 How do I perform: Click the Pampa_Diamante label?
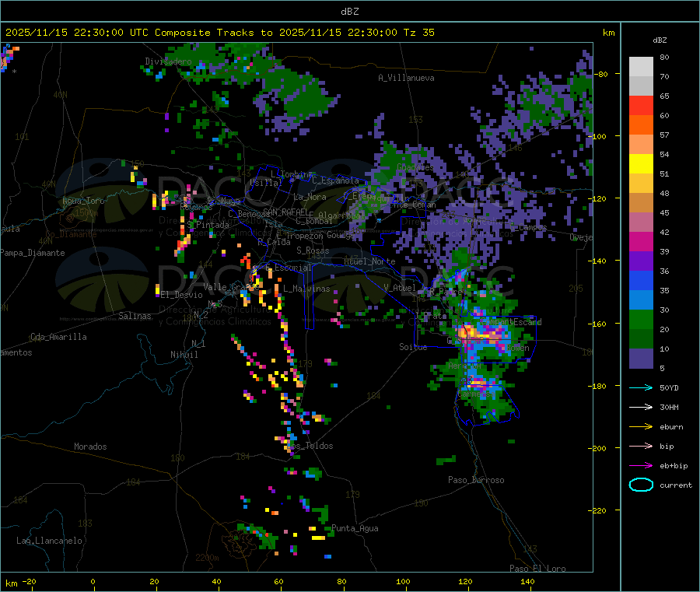point(33,253)
